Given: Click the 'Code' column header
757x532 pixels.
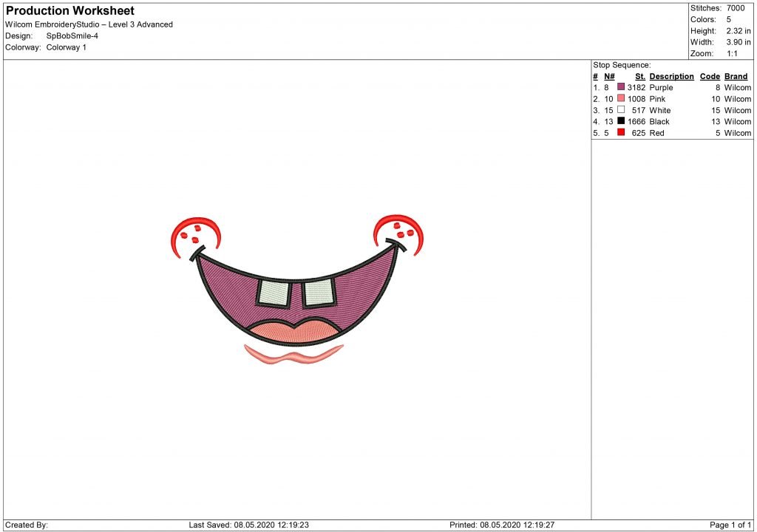Looking at the screenshot, I should pos(710,76).
